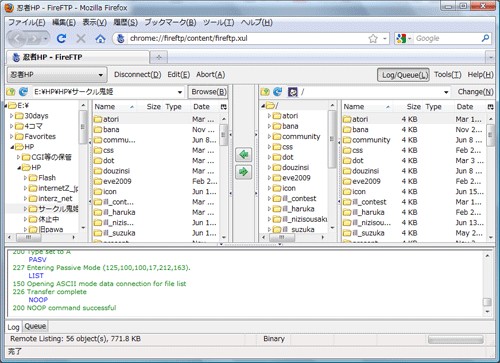The width and height of the screenshot is (500, 363).
Task: Click the Change(N) button
Action: coord(475,92)
